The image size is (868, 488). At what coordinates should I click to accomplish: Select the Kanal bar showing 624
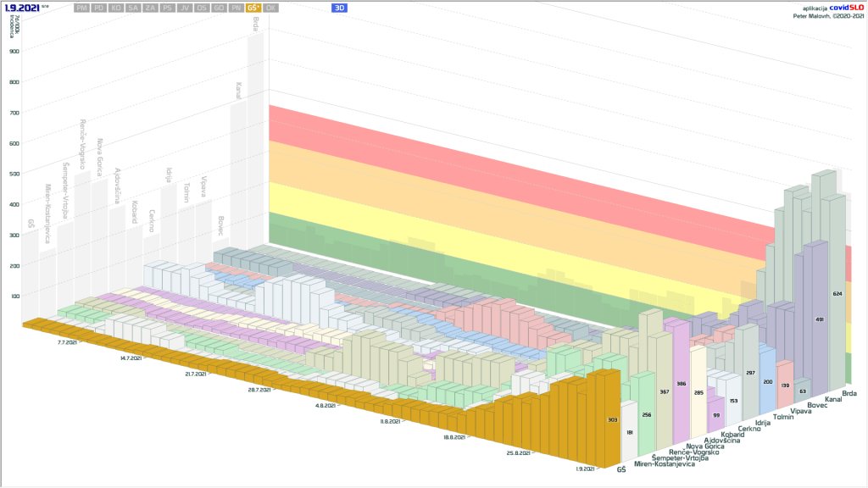click(x=836, y=295)
